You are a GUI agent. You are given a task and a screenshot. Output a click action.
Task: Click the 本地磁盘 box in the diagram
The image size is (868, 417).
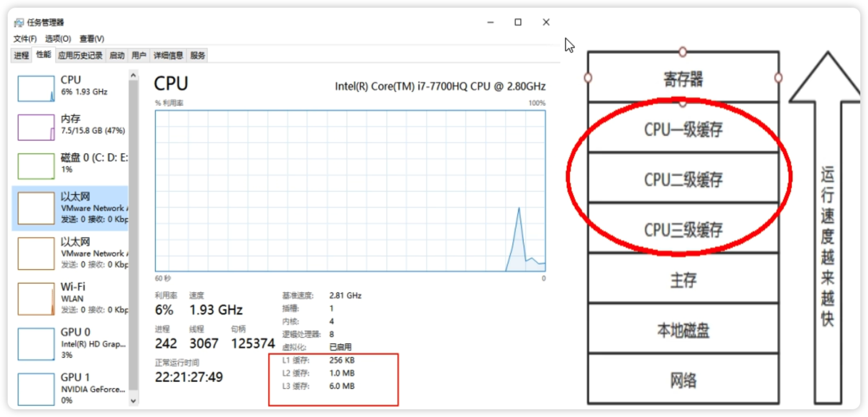tap(683, 328)
